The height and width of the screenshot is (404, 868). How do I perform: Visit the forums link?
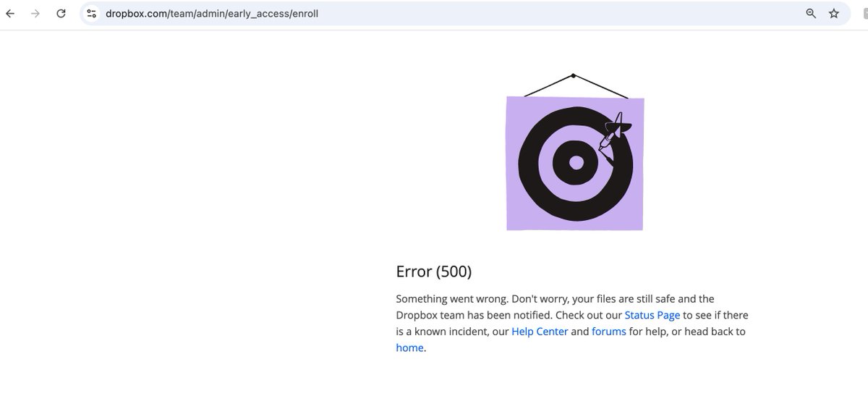609,332
